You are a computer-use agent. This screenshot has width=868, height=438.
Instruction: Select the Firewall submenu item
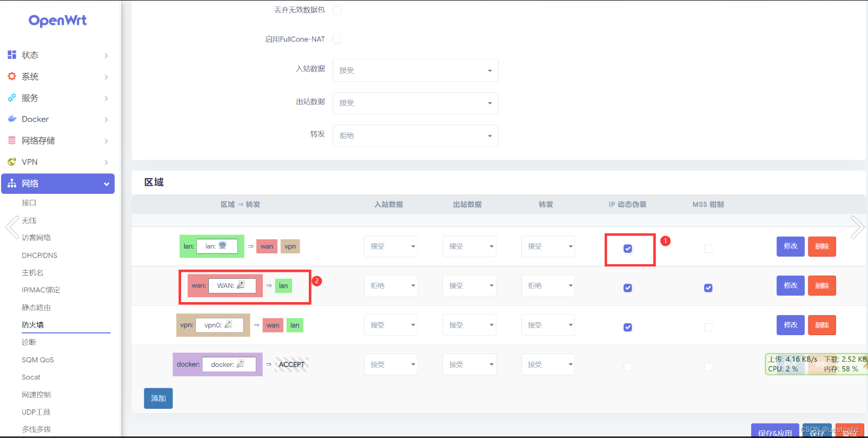(33, 325)
